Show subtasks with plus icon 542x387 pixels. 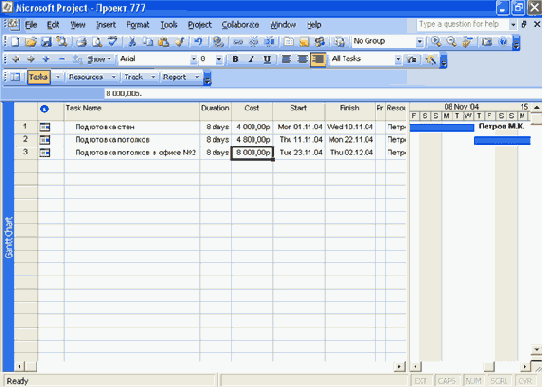[46, 59]
